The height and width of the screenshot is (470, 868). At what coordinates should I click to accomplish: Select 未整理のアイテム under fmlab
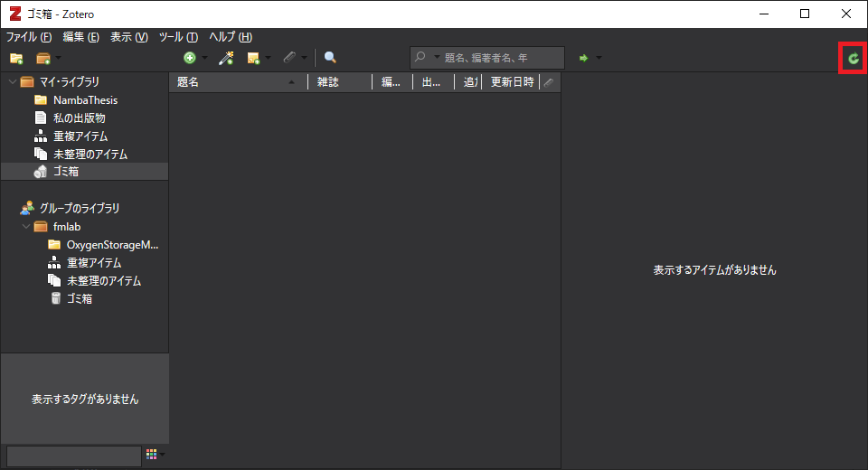104,281
